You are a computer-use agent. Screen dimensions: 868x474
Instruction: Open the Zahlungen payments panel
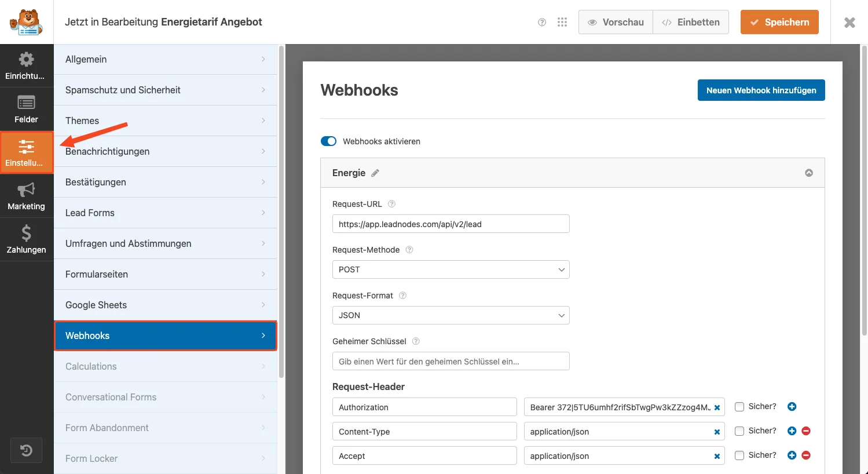(26, 239)
